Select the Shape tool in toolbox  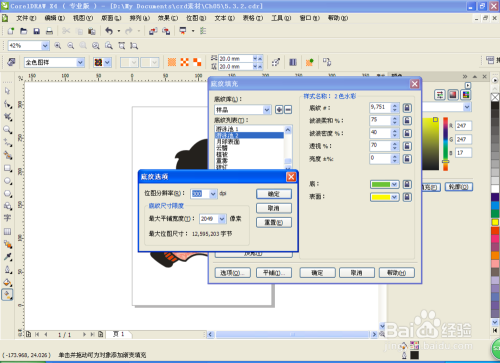(7, 104)
